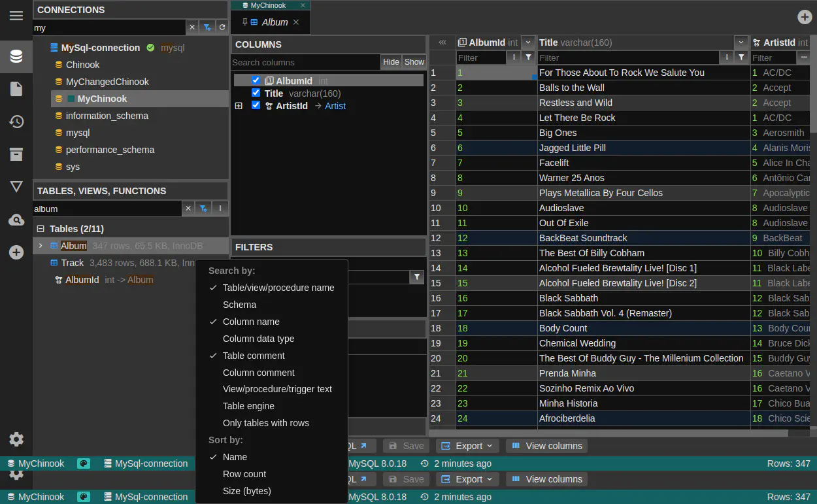Toggle the ArtistId column checkbox

point(256,105)
